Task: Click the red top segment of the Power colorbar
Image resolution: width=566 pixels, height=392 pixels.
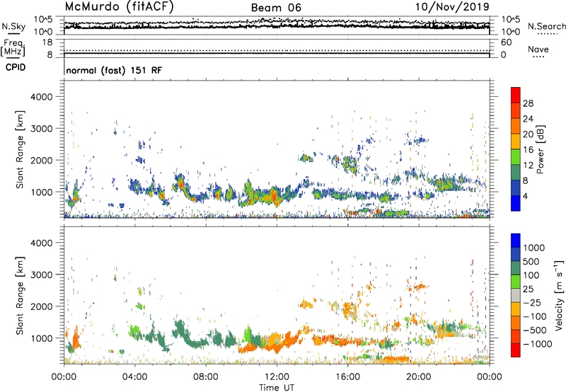Action: pyautogui.click(x=516, y=95)
